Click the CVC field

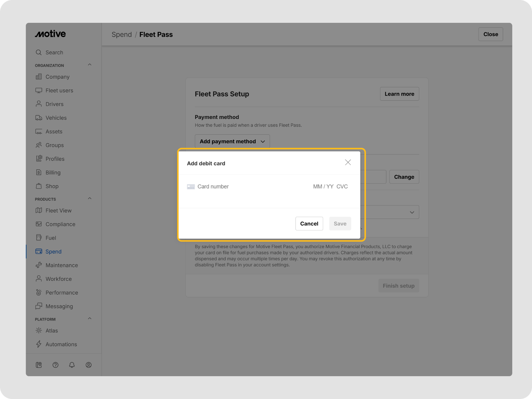coord(342,187)
